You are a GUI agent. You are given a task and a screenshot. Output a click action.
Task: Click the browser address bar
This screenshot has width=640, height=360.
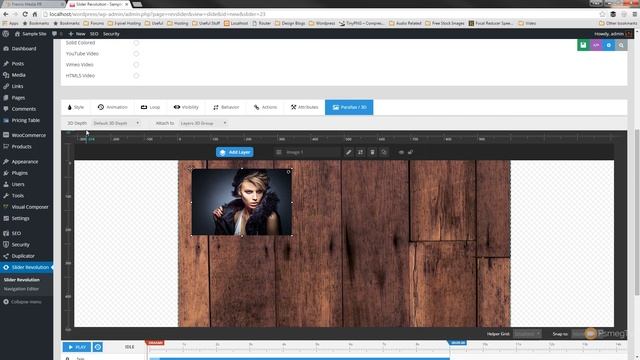(x=318, y=14)
